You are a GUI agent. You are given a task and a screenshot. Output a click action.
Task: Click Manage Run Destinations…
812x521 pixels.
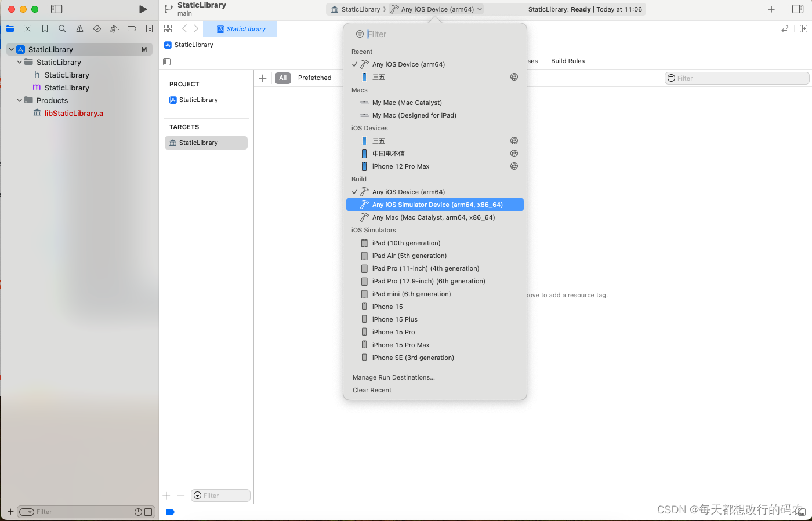(x=394, y=377)
